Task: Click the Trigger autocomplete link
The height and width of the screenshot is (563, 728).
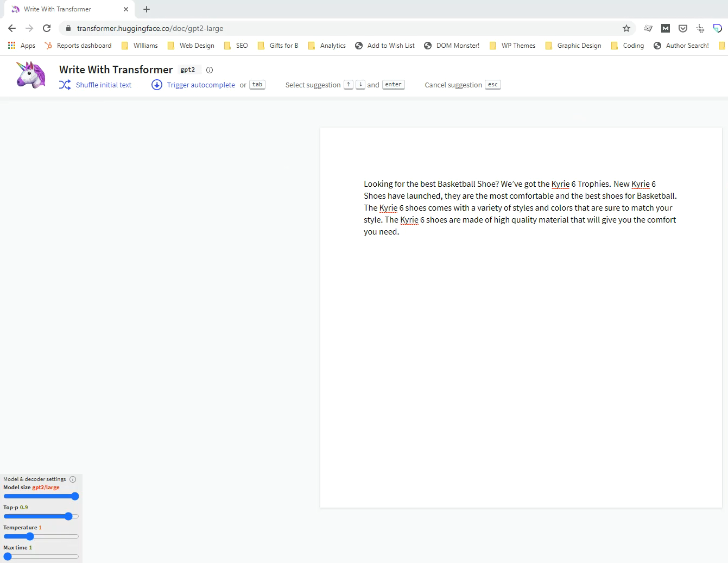Action: [201, 85]
